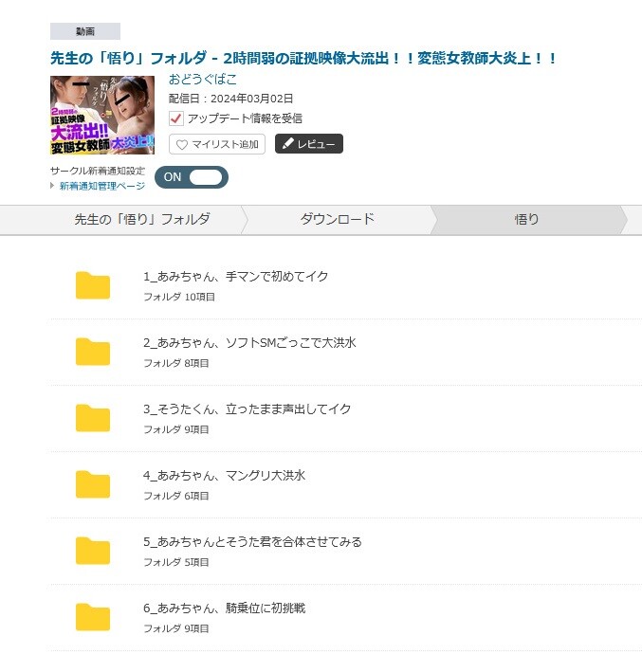Select the 悟り breadcrumb segment
This screenshot has width=642, height=672.
(x=526, y=220)
